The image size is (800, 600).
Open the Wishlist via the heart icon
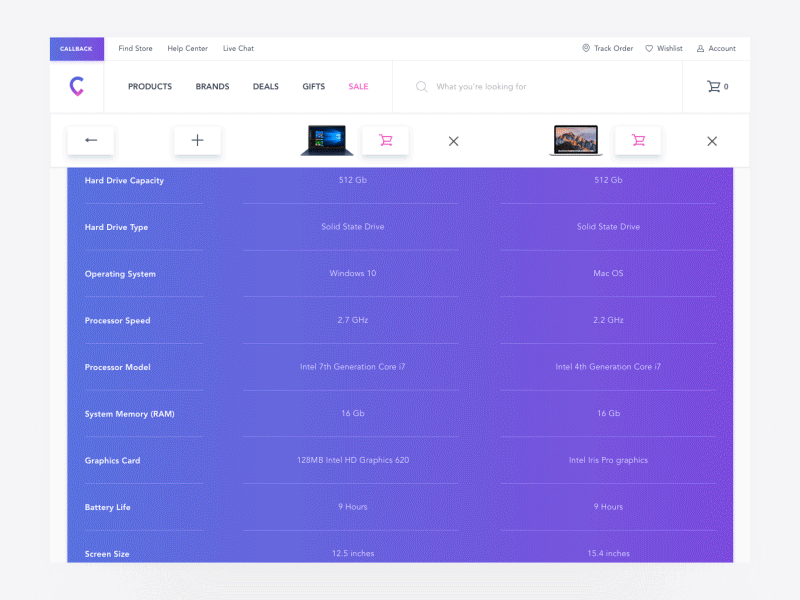click(649, 48)
